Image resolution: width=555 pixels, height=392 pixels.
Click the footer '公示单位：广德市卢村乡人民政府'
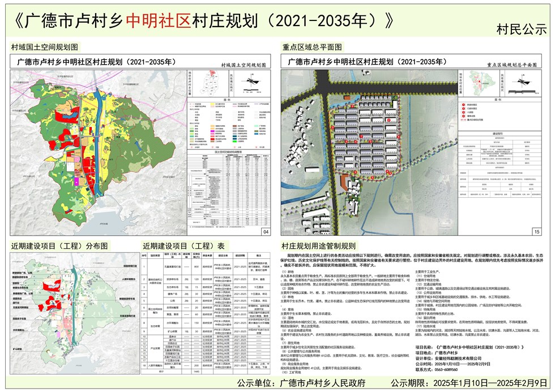point(301,383)
